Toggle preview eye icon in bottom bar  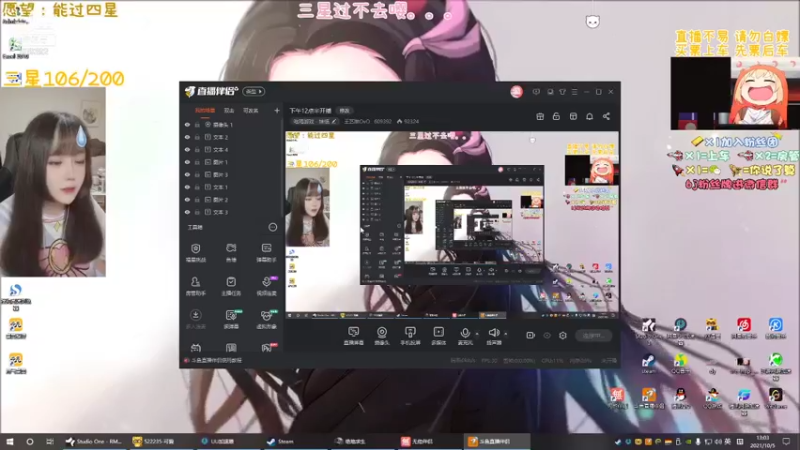pyautogui.click(x=547, y=336)
